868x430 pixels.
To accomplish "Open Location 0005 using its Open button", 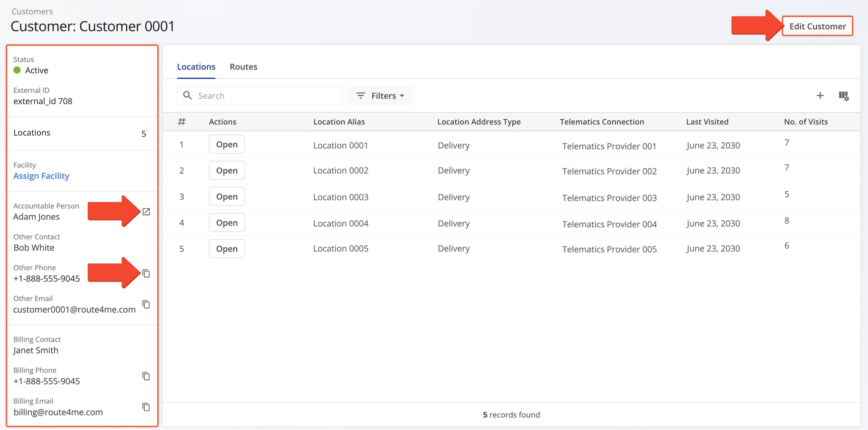I will point(227,249).
